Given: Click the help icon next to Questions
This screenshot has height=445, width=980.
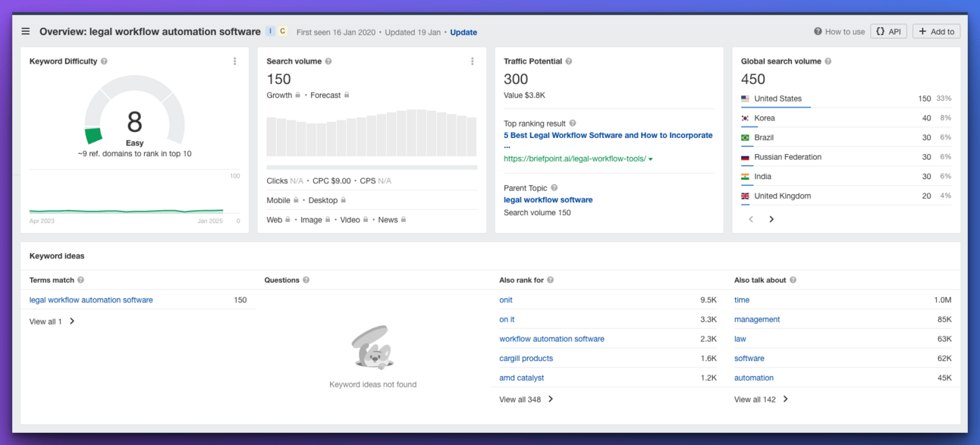Looking at the screenshot, I should (x=306, y=280).
